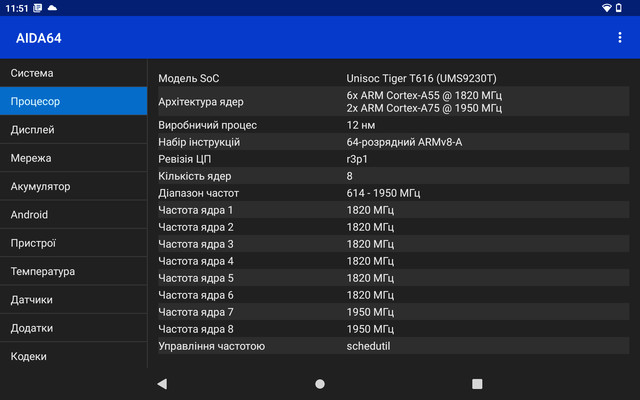Select the Частота ядра 5 row

[393, 278]
